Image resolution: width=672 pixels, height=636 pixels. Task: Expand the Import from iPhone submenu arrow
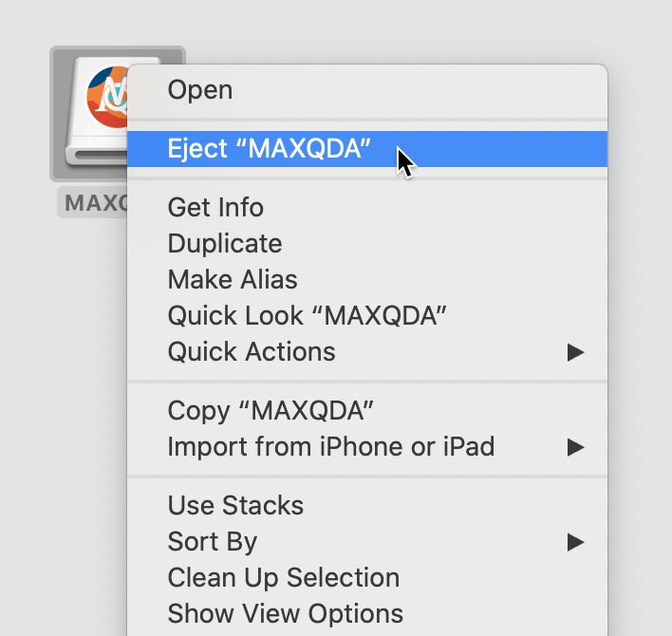point(575,447)
